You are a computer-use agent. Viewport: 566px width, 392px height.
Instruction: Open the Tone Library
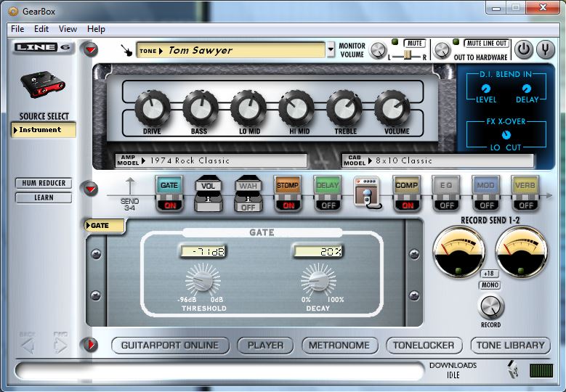(x=510, y=346)
